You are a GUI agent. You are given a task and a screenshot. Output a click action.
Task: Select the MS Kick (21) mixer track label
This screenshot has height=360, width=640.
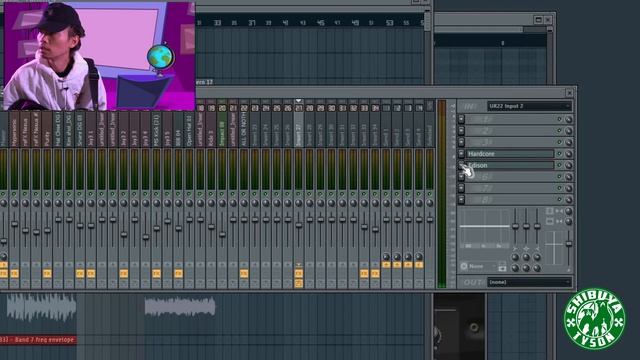click(156, 129)
